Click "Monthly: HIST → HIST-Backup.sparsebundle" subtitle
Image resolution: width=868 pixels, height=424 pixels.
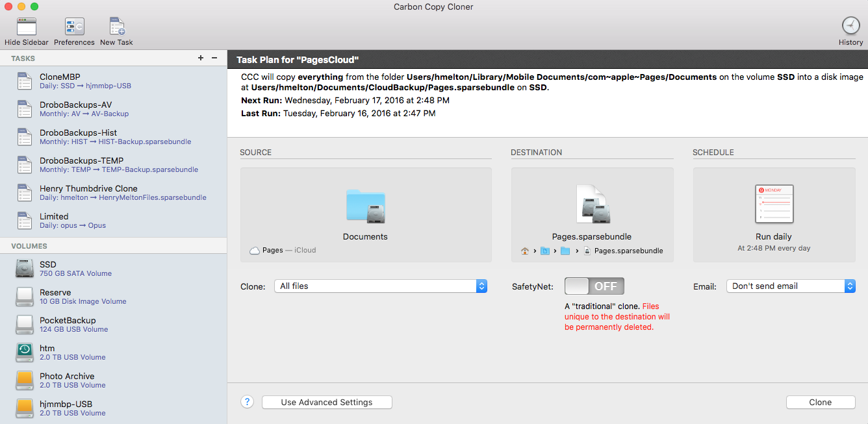(x=115, y=142)
